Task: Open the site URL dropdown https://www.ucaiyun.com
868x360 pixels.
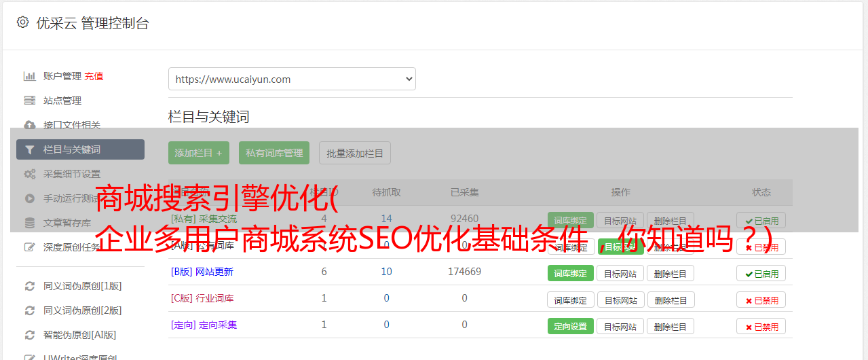Action: coord(292,79)
